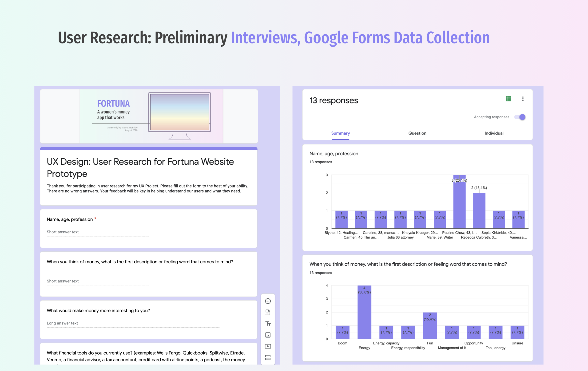588x371 pixels.
Task: Click the Opportunity axis label
Action: pyautogui.click(x=474, y=343)
